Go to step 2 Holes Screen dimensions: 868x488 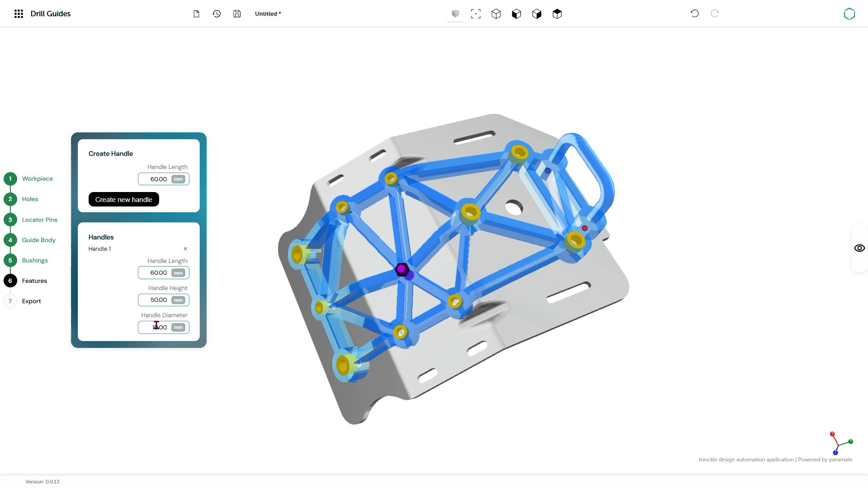click(x=21, y=199)
